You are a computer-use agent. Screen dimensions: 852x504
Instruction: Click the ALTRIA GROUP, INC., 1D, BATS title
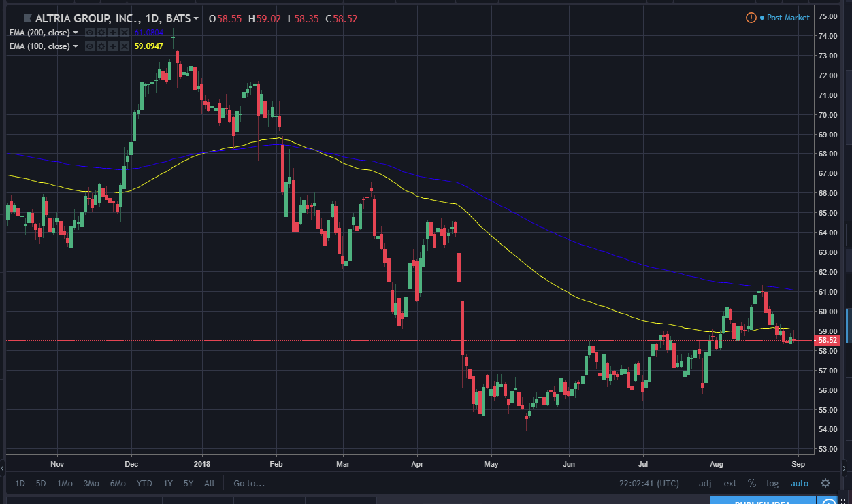tap(113, 18)
